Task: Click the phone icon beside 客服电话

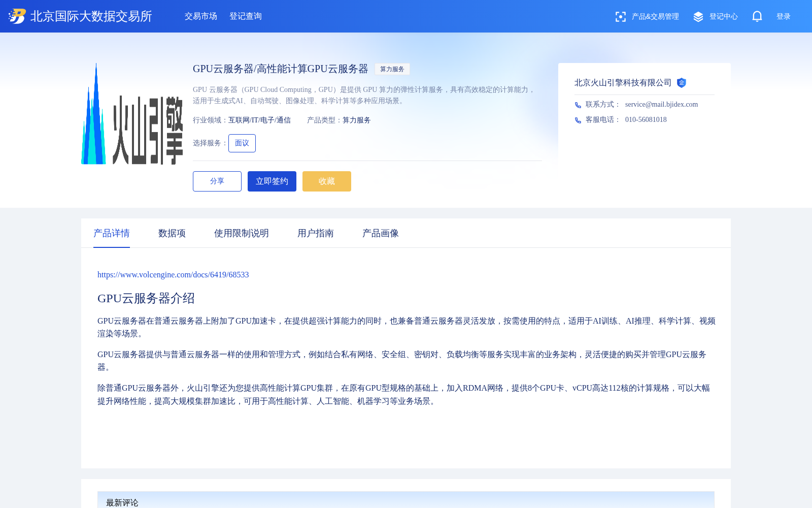Action: coord(578,120)
